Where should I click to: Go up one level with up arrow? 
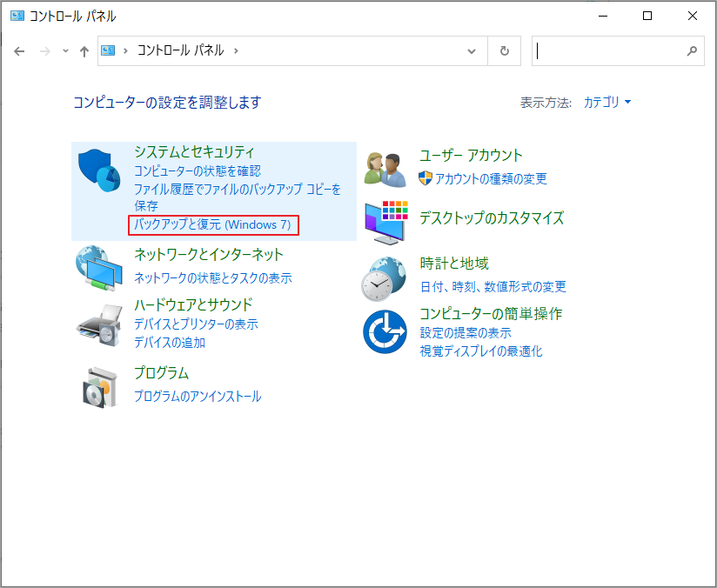[x=84, y=51]
